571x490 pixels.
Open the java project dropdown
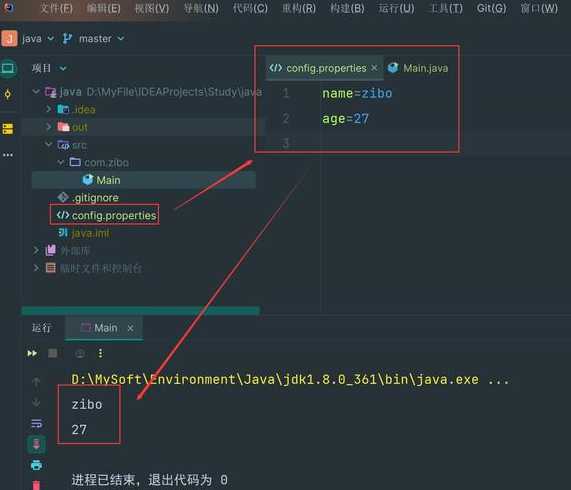pyautogui.click(x=38, y=39)
